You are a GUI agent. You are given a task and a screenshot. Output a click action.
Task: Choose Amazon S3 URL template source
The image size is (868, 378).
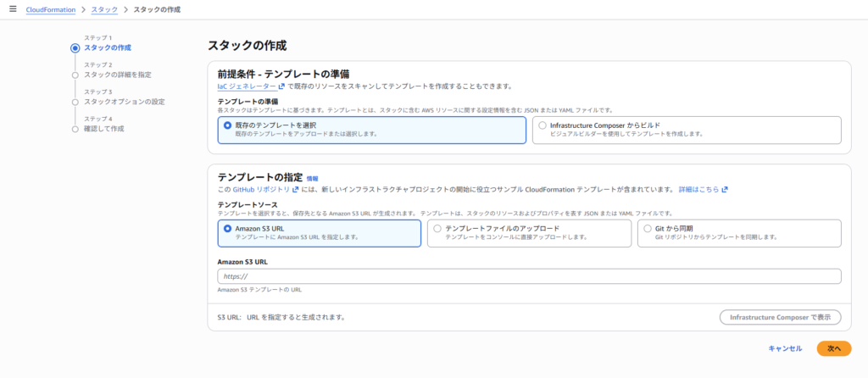tap(227, 229)
